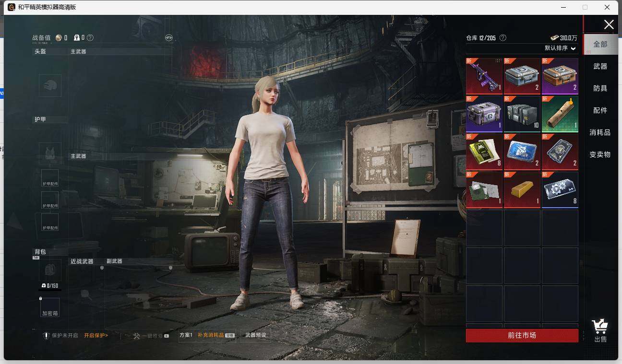
Task: Toggle the eye visibility icon above equipment panel
Action: coord(168,37)
